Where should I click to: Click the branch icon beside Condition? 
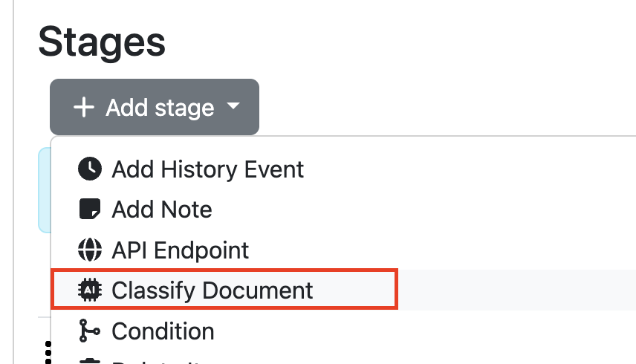(89, 331)
